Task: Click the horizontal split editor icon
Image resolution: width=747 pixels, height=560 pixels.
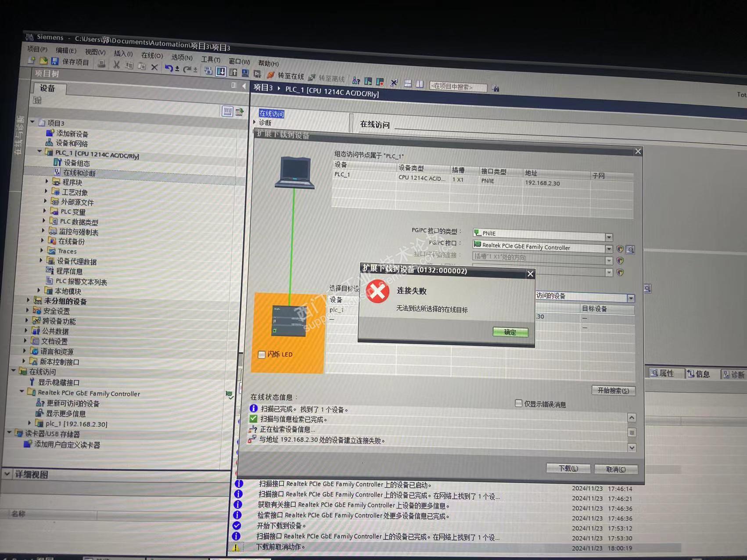Action: [x=408, y=83]
